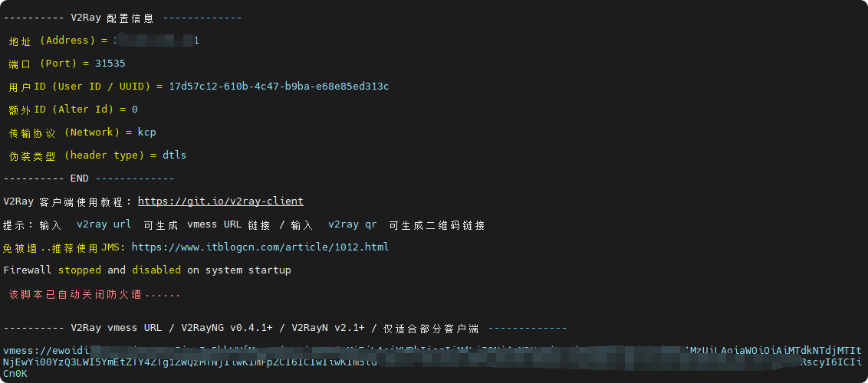Viewport: 868px width, 383px height.
Task: Click the "V2Ray 配置信息" header line
Action: click(112, 18)
